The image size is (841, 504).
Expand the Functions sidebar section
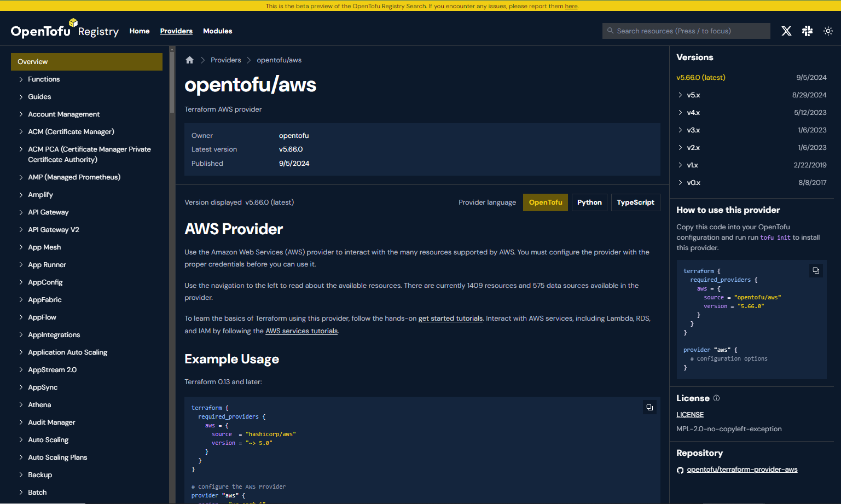pos(44,79)
